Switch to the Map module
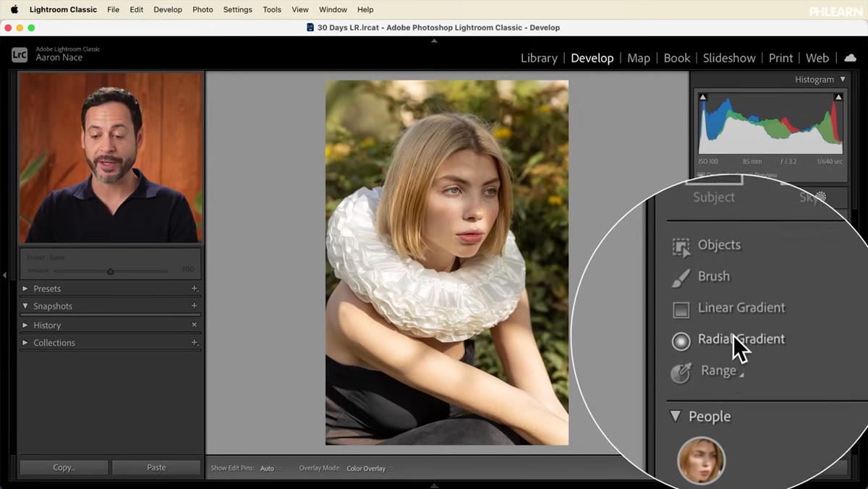Image resolution: width=868 pixels, height=489 pixels. [x=639, y=58]
